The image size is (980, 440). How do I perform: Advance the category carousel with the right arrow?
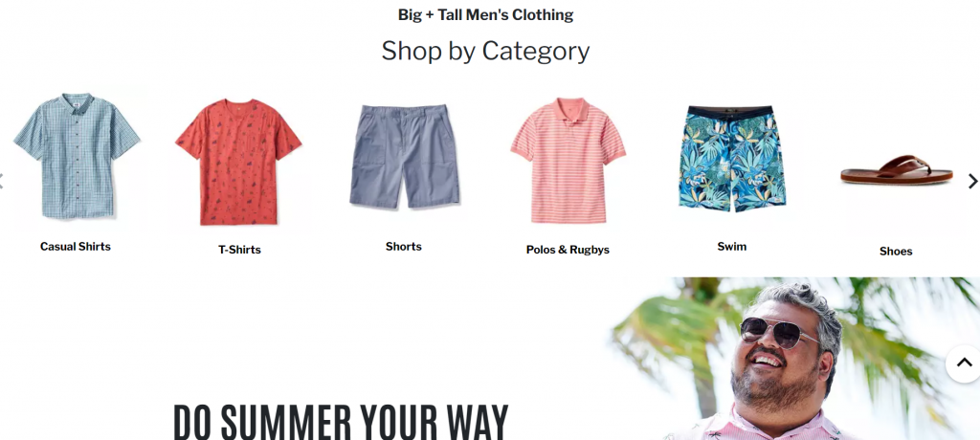click(972, 181)
